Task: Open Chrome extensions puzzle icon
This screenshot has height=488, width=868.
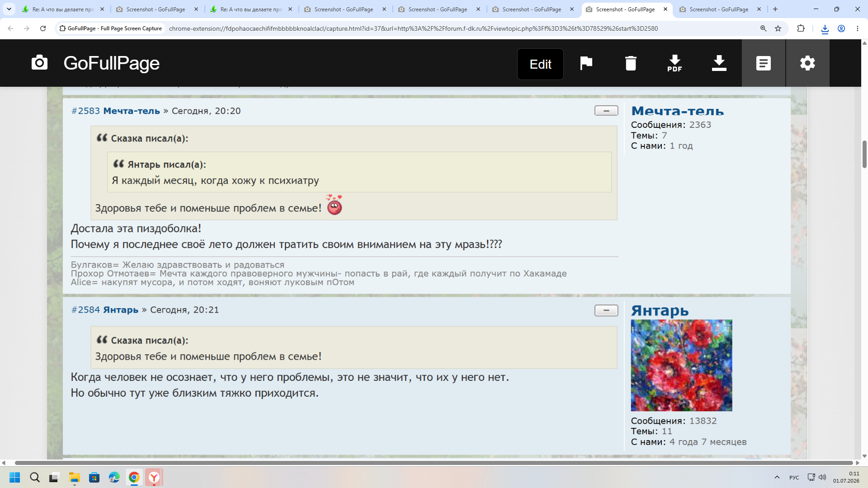Action: click(801, 28)
